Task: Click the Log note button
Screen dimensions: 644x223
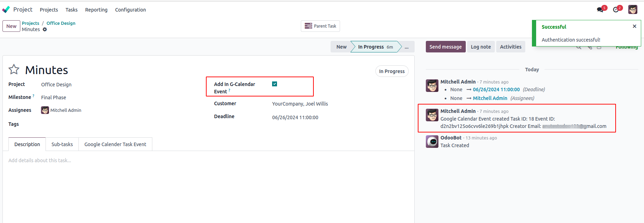Action: [480, 47]
